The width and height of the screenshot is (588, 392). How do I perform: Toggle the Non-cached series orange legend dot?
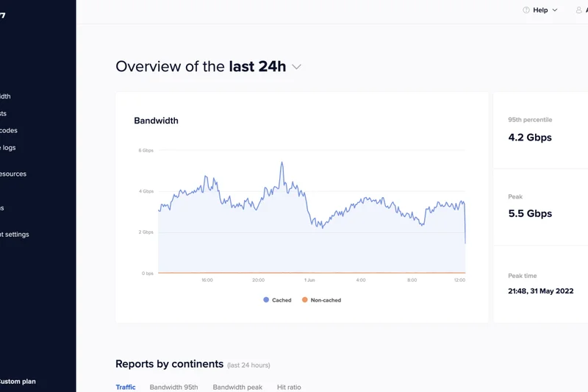click(x=305, y=300)
